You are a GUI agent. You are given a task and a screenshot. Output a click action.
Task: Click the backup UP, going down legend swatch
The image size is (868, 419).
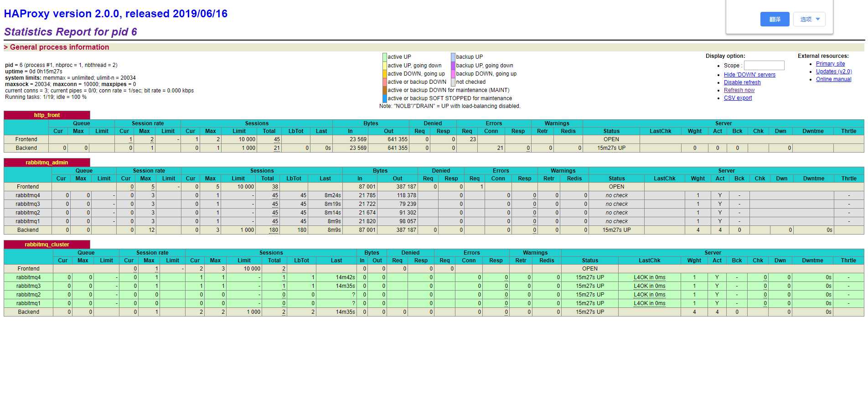click(x=453, y=65)
